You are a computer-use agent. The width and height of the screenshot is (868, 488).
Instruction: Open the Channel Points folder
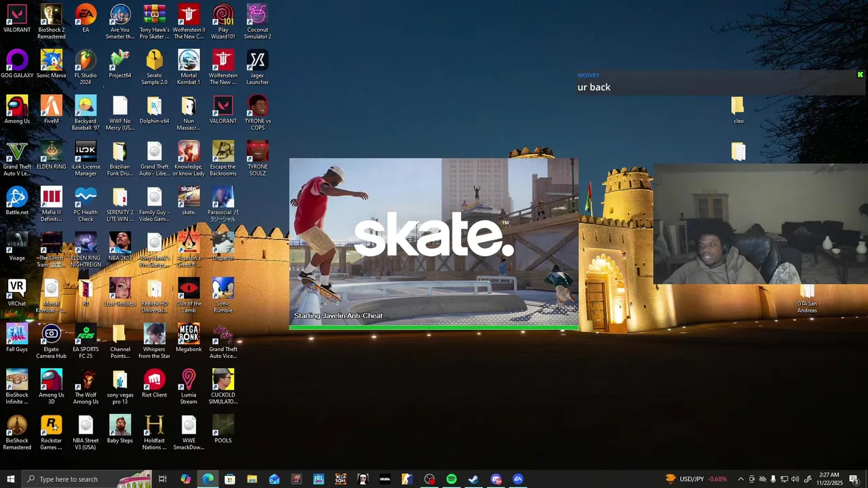120,340
